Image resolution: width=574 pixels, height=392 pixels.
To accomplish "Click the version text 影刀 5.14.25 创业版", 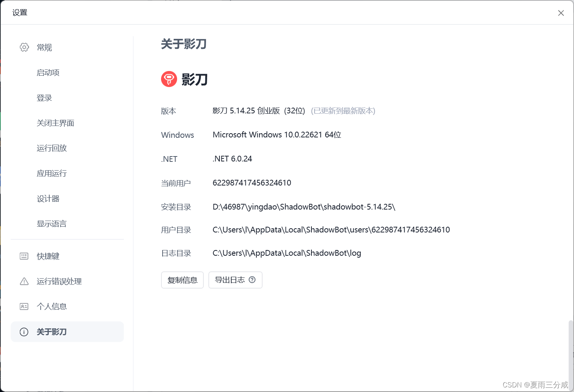I will (x=246, y=111).
